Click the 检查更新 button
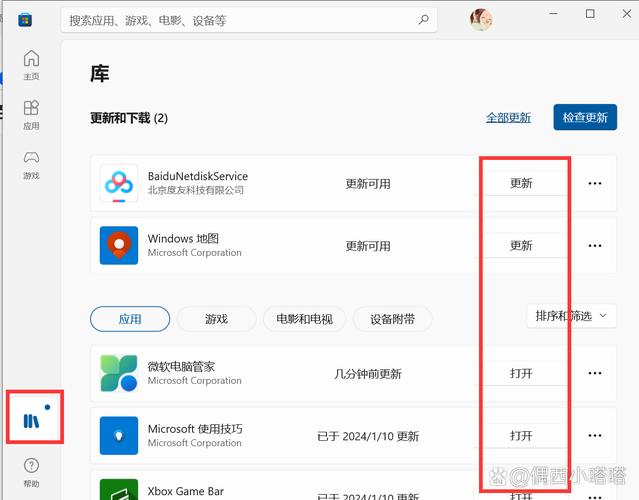This screenshot has height=500, width=639. pos(585,117)
